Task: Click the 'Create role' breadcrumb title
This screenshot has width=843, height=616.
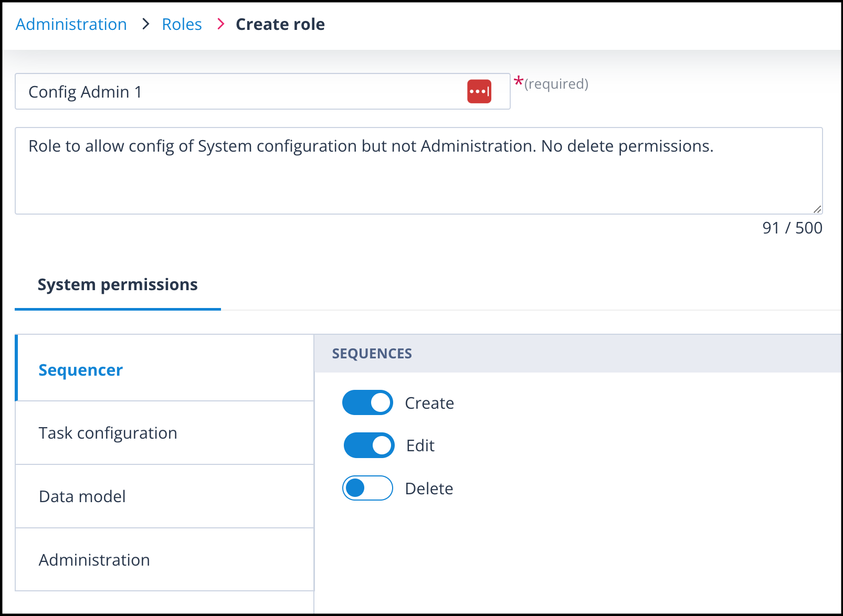Action: pyautogui.click(x=280, y=24)
